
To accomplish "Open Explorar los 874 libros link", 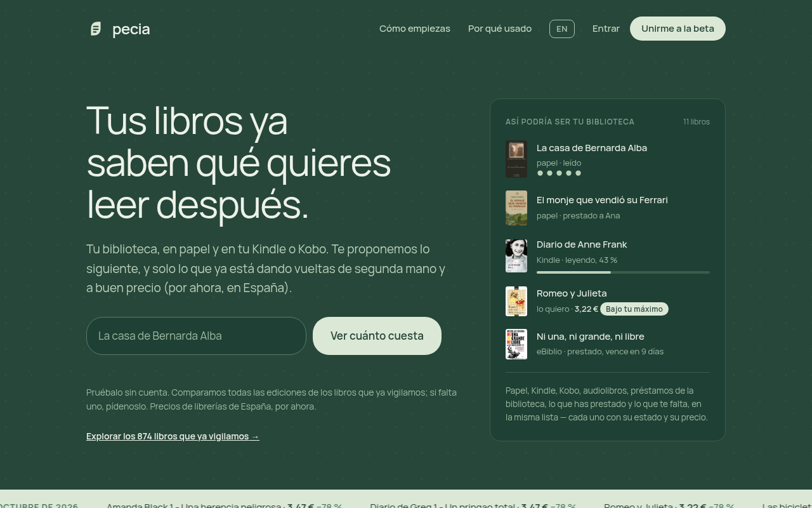I will pos(173,436).
